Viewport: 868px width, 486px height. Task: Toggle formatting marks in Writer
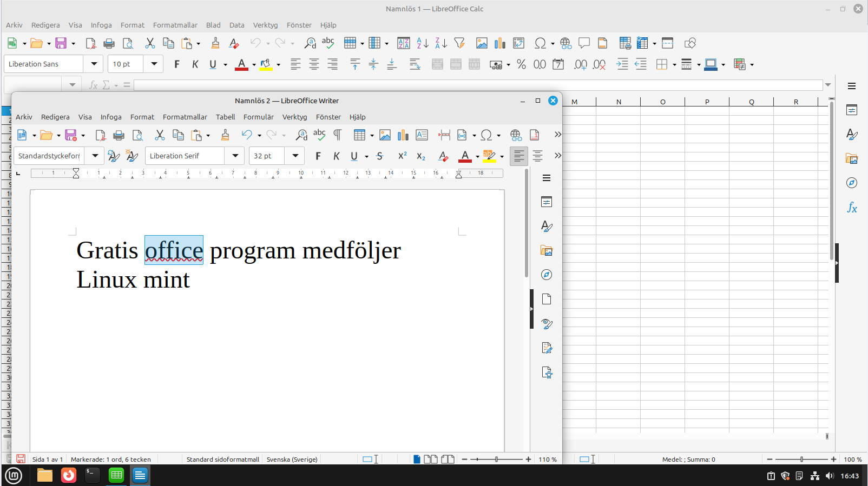[x=338, y=135]
